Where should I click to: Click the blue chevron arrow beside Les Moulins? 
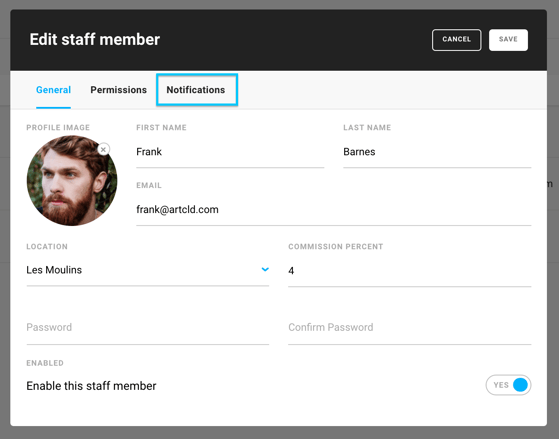pyautogui.click(x=265, y=269)
